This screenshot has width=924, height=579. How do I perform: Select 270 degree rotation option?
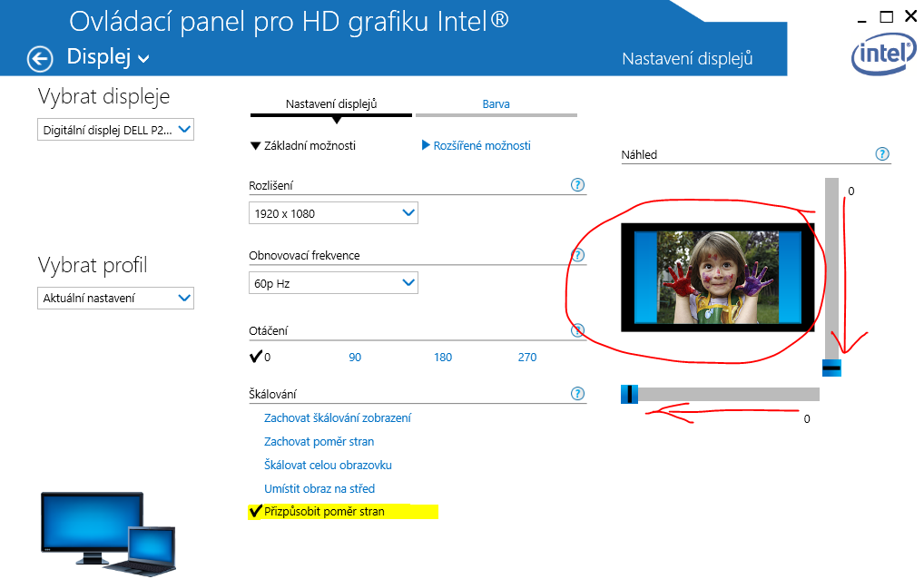[x=527, y=358]
